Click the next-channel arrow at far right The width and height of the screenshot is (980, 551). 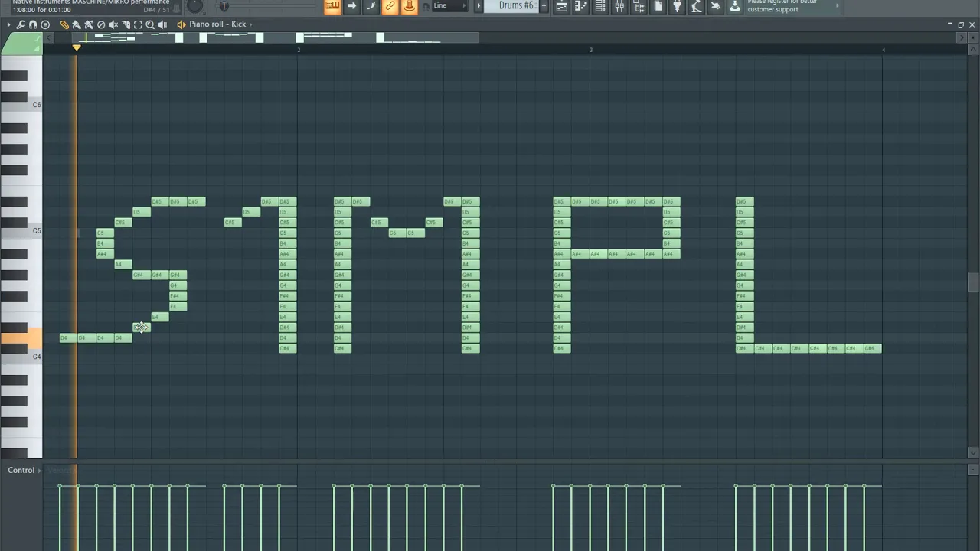[x=963, y=37]
